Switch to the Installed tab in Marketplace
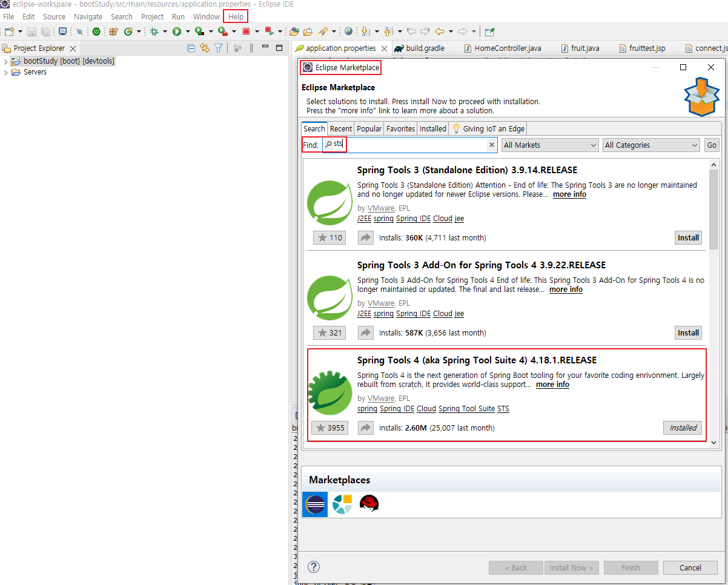 [x=433, y=128]
